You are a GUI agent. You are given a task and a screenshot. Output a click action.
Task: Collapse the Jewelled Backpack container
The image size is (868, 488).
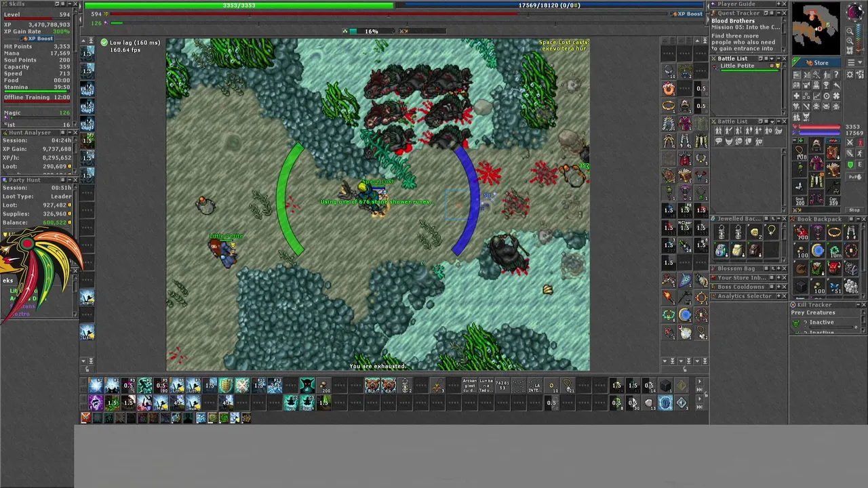[778, 218]
